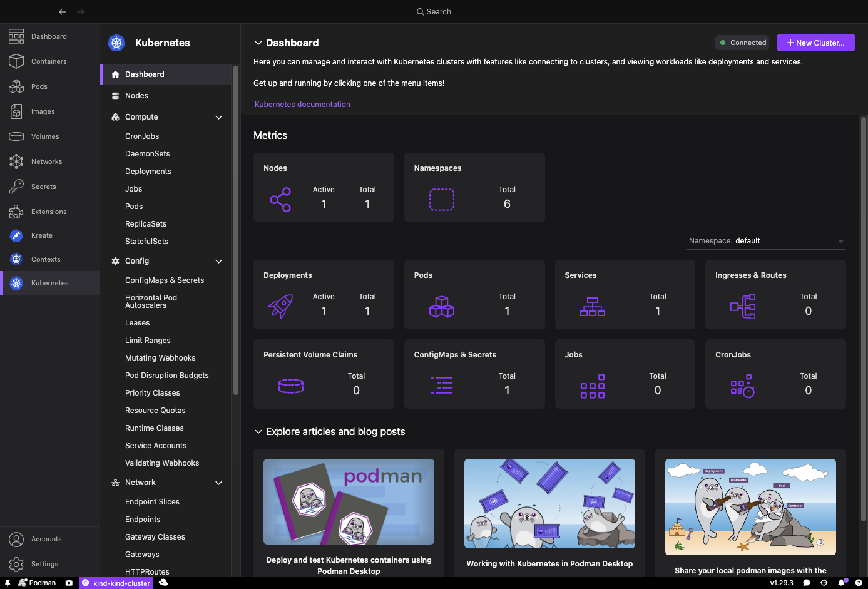The height and width of the screenshot is (589, 868).
Task: Open the feedback chat bubble icon
Action: (x=807, y=583)
